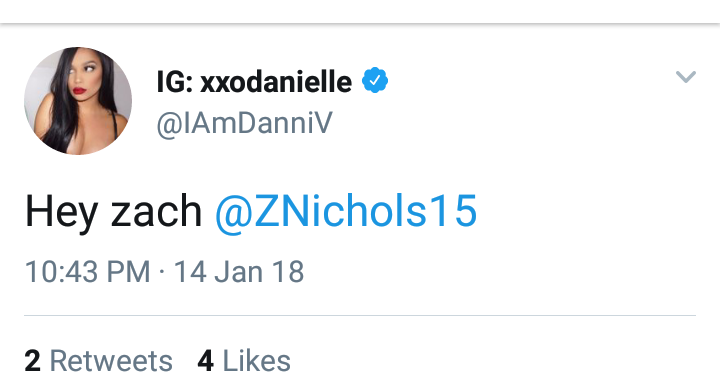Image resolution: width=720 pixels, height=380 pixels.
Task: Click the word 'zach' in the tweet
Action: [x=156, y=212]
